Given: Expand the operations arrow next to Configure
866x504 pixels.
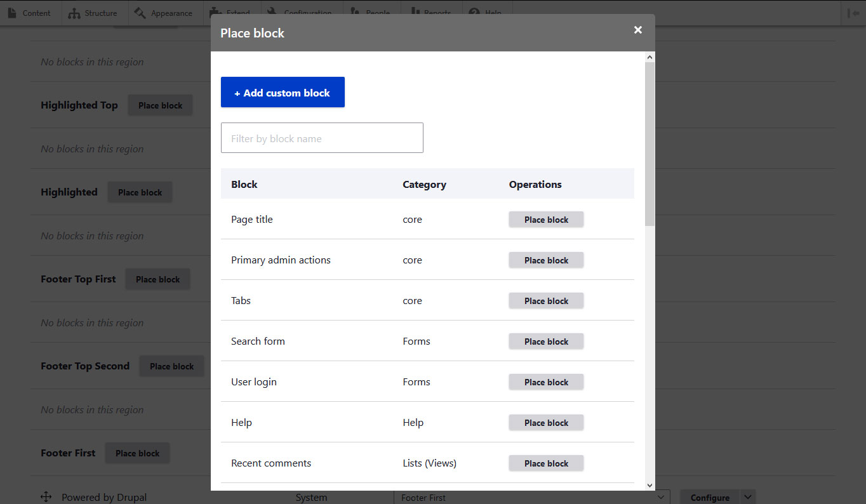Looking at the screenshot, I should pyautogui.click(x=748, y=497).
